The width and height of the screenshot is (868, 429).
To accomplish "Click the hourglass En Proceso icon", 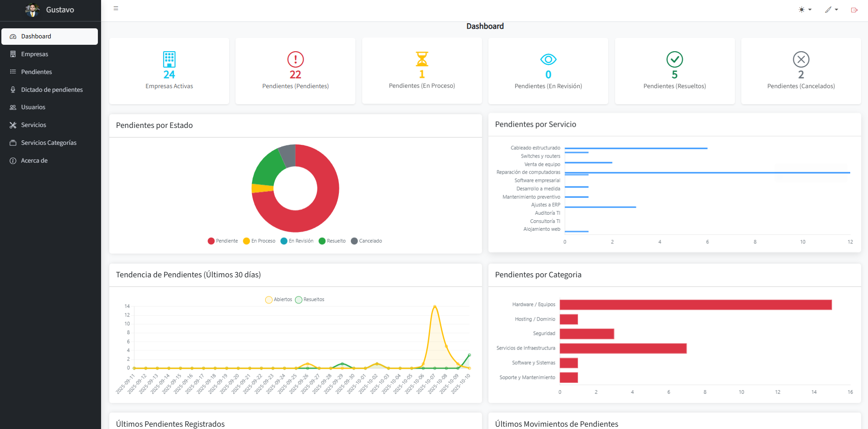I will pos(422,59).
